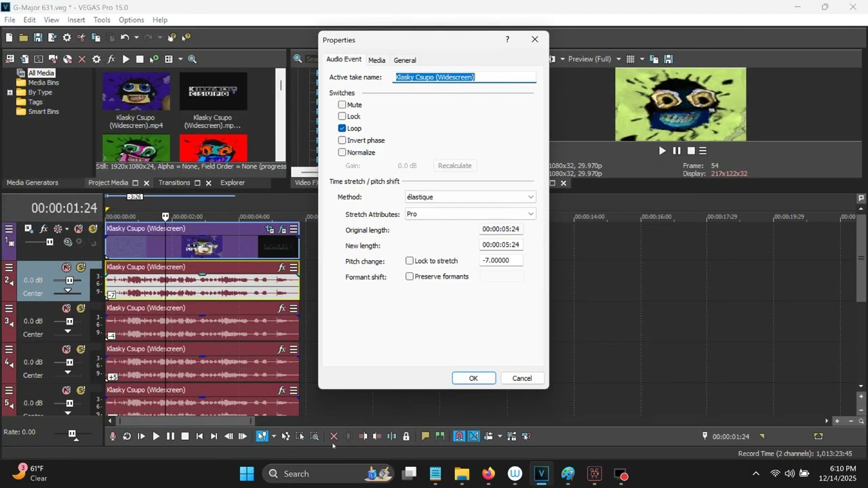Viewport: 868px width, 488px height.
Task: Click the Rate scrub slider handle
Action: [72, 434]
